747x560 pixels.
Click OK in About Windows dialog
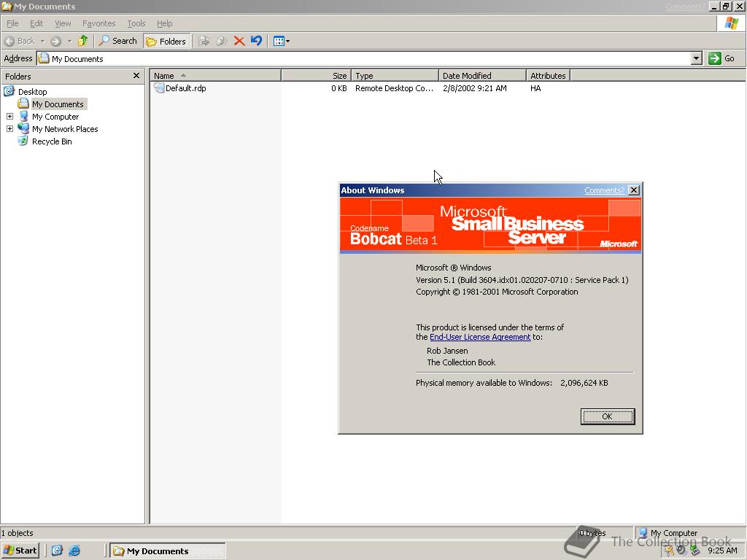(608, 416)
